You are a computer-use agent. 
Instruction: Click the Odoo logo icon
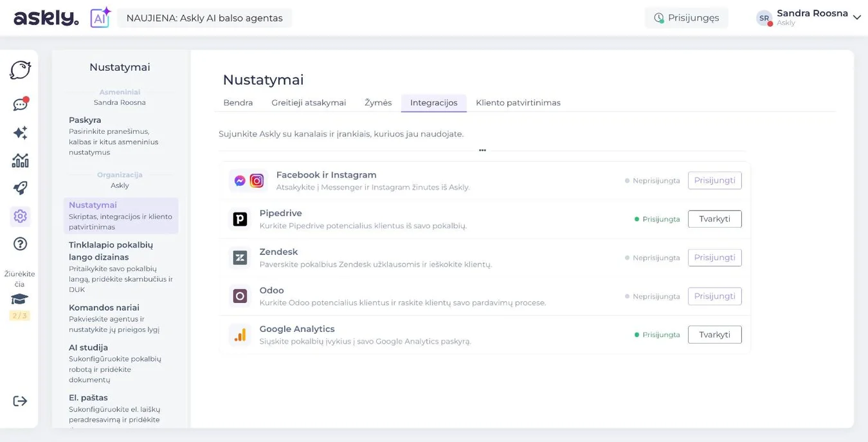[240, 296]
